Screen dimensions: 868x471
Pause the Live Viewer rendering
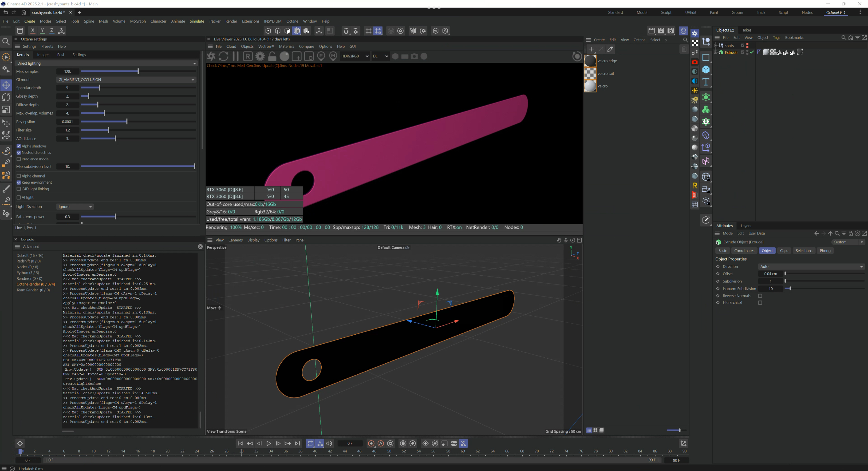(x=236, y=56)
